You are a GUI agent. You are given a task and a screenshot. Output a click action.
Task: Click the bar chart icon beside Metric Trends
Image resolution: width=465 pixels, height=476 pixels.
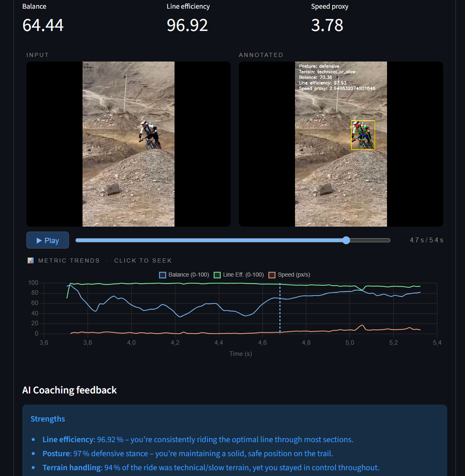[30, 260]
